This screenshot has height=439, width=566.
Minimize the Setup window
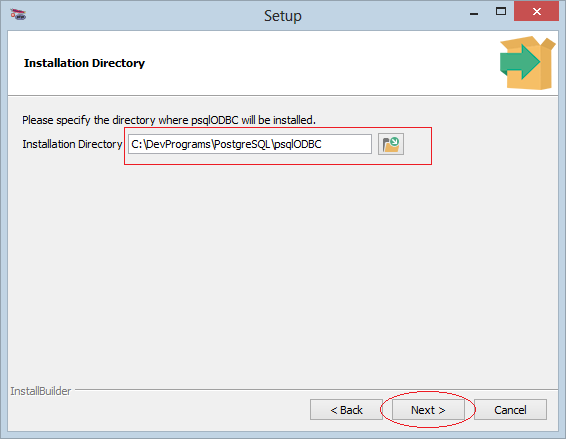click(474, 14)
